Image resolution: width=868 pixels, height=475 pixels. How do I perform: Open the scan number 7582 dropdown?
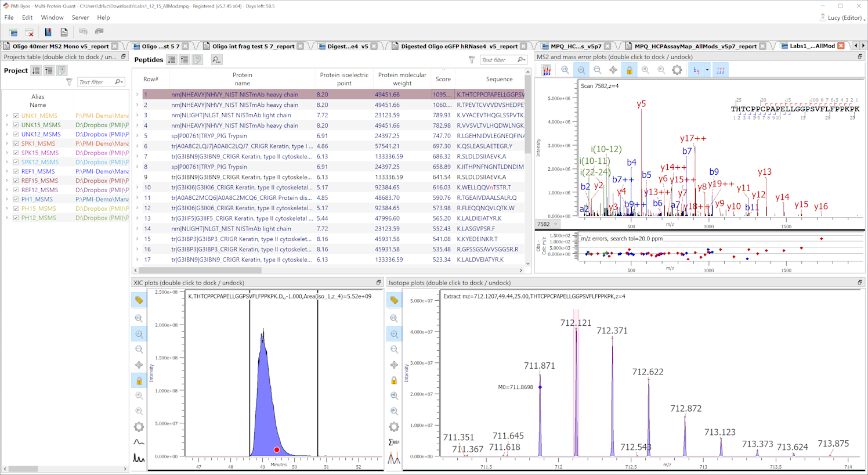click(555, 224)
